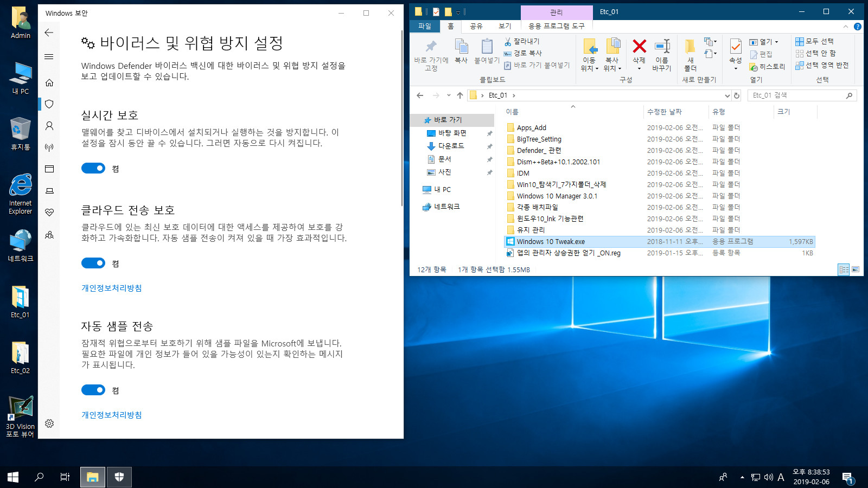Turn off cloud-delivered protection toggle

(x=93, y=263)
